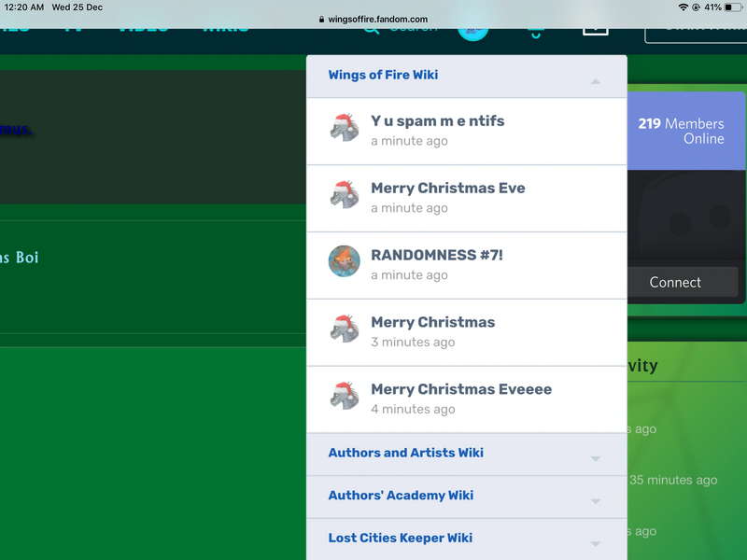Image resolution: width=747 pixels, height=560 pixels.
Task: Tap the battery indicator in status bar
Action: point(731,7)
